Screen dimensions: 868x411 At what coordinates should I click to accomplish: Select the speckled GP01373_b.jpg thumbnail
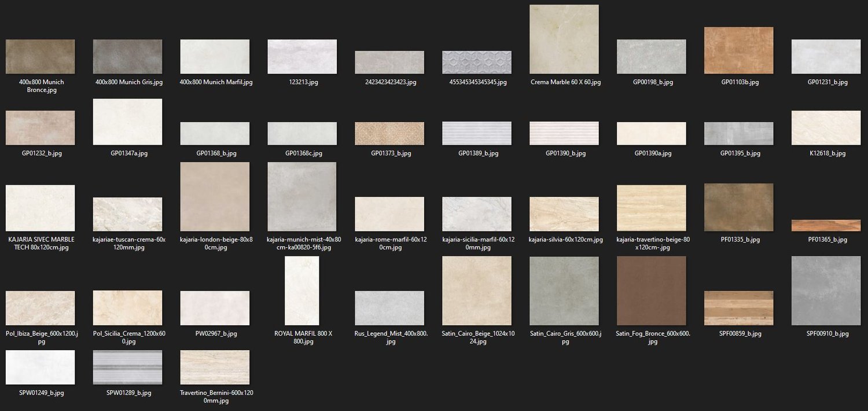(389, 134)
